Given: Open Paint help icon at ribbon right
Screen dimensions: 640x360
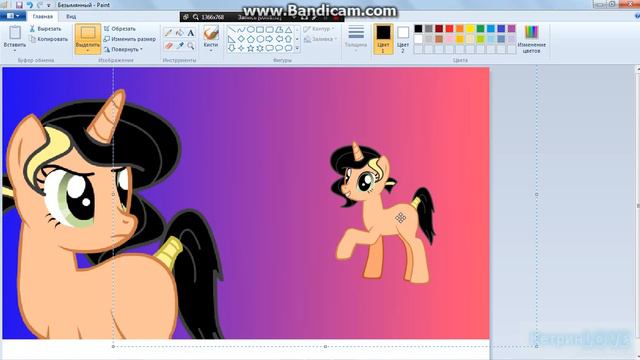Looking at the screenshot, I should tap(637, 16).
